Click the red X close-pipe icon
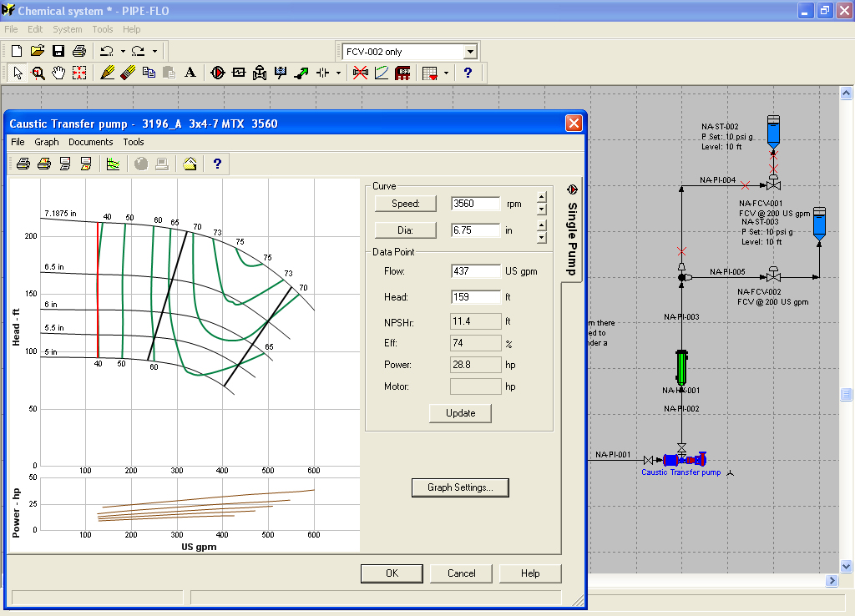This screenshot has height=616, width=855. (361, 73)
